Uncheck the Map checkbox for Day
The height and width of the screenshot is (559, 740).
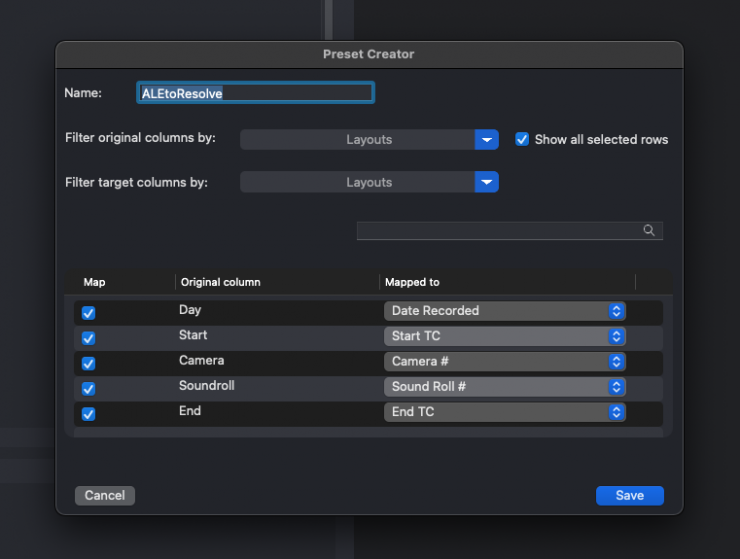pos(88,313)
